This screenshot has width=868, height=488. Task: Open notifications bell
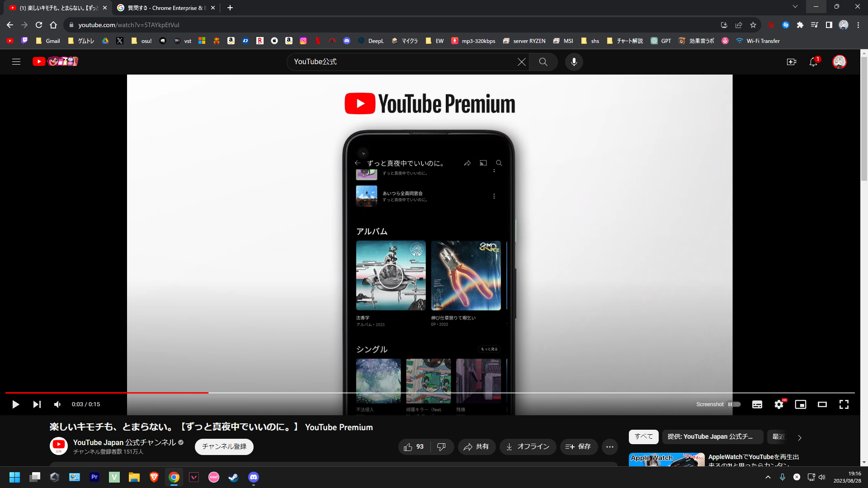click(x=813, y=62)
